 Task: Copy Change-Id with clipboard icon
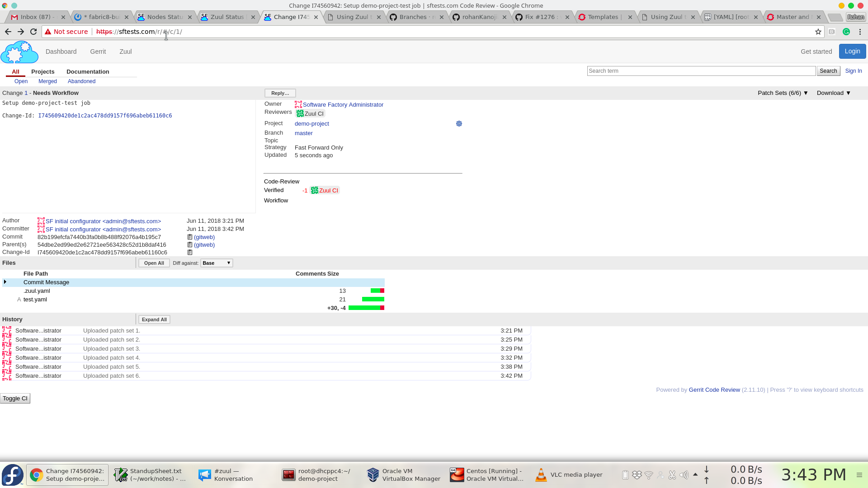point(190,252)
